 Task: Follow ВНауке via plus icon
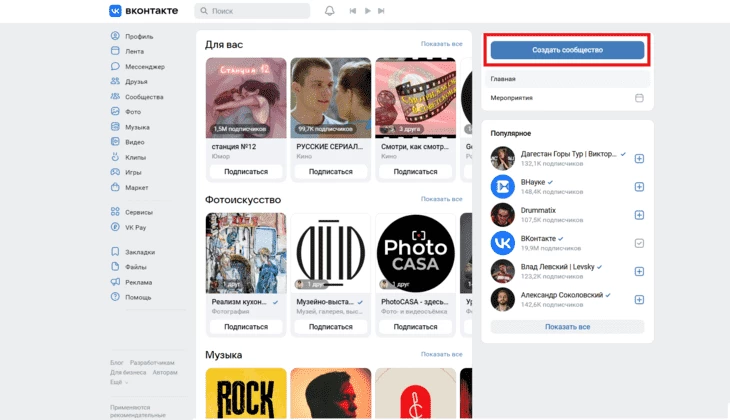(639, 187)
